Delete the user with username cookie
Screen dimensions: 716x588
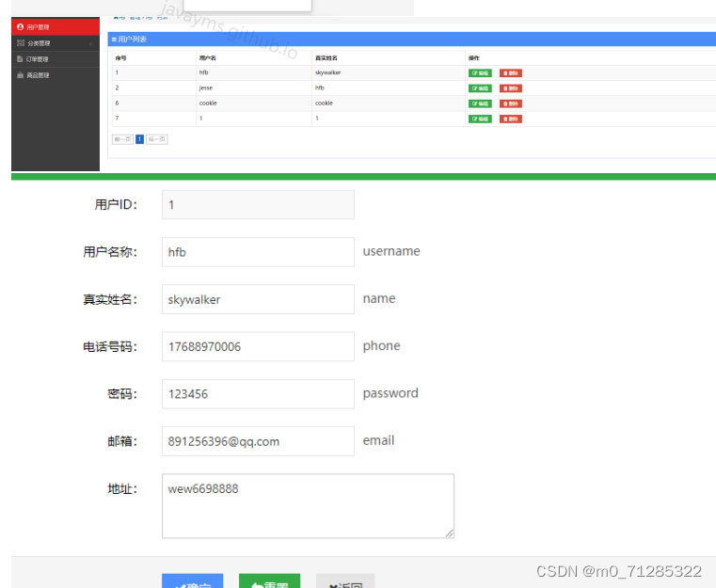pyautogui.click(x=511, y=103)
